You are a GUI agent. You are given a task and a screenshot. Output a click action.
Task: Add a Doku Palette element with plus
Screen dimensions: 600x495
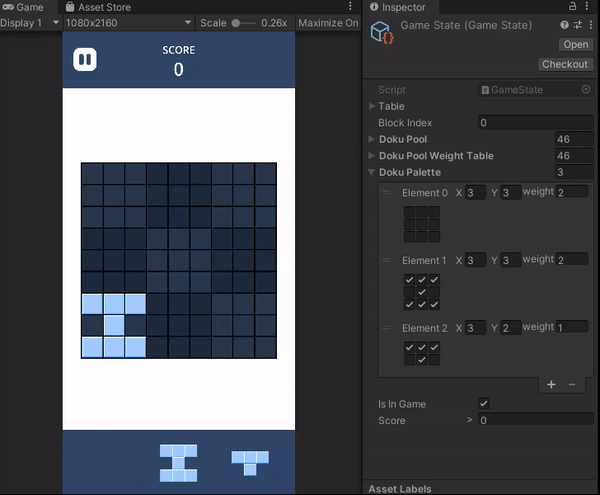point(551,384)
